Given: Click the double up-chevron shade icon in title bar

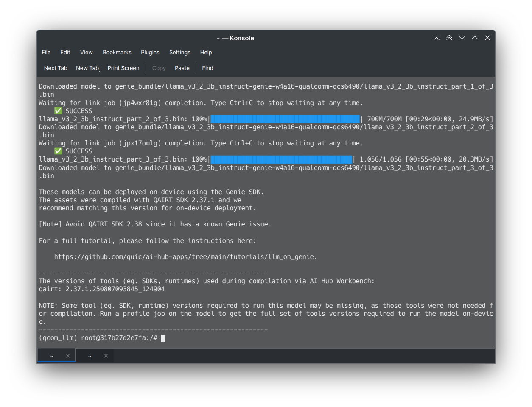Looking at the screenshot, I should click(449, 38).
